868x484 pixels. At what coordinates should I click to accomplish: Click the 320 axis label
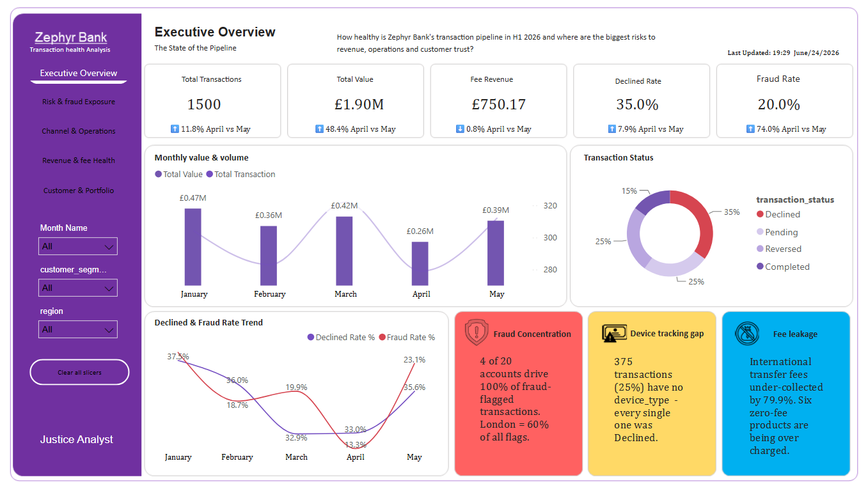pyautogui.click(x=550, y=206)
